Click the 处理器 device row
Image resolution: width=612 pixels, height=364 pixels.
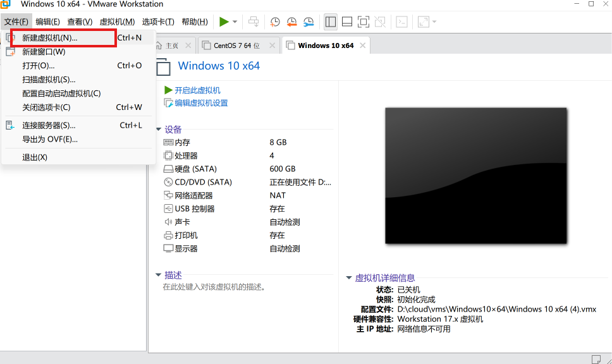(x=247, y=155)
